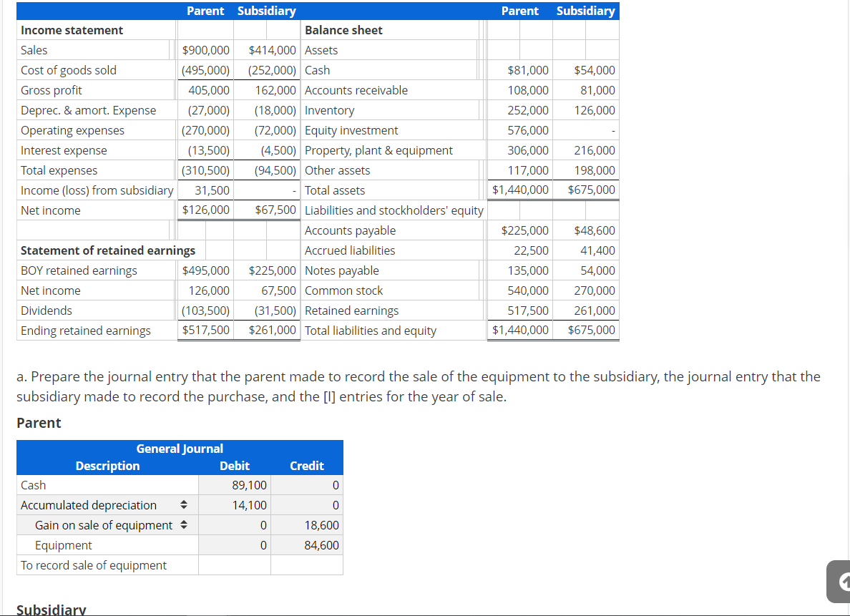850x616 pixels.
Task: Edit the Cash credit field
Action: [307, 485]
